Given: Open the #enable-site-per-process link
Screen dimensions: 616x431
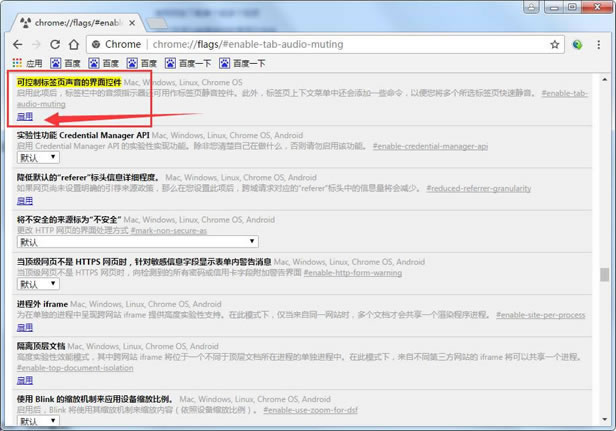Looking at the screenshot, I should click(x=541, y=315).
